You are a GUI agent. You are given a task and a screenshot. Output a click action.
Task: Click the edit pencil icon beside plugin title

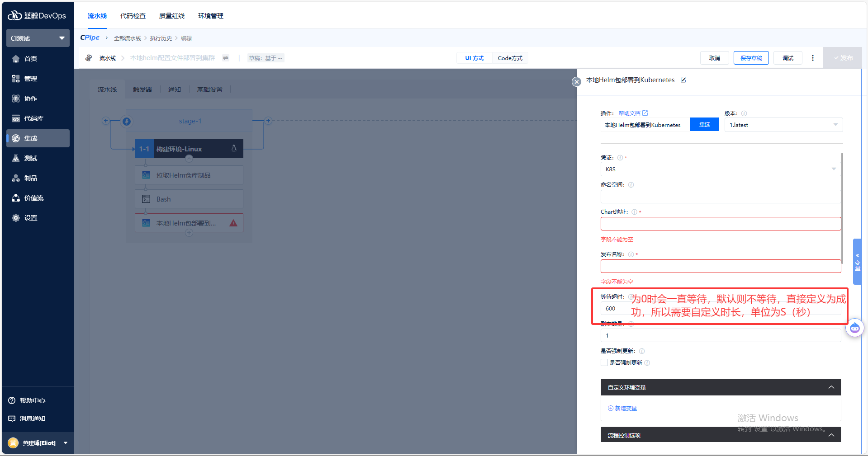click(683, 80)
